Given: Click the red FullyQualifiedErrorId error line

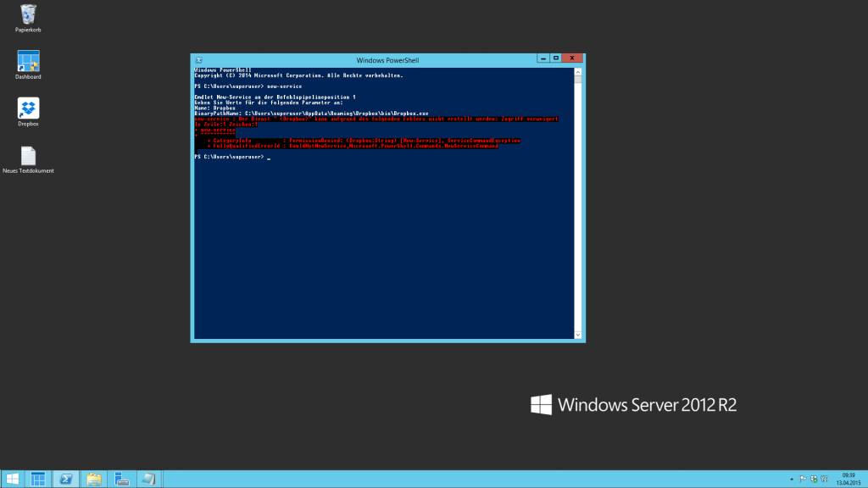Looking at the screenshot, I should [353, 146].
